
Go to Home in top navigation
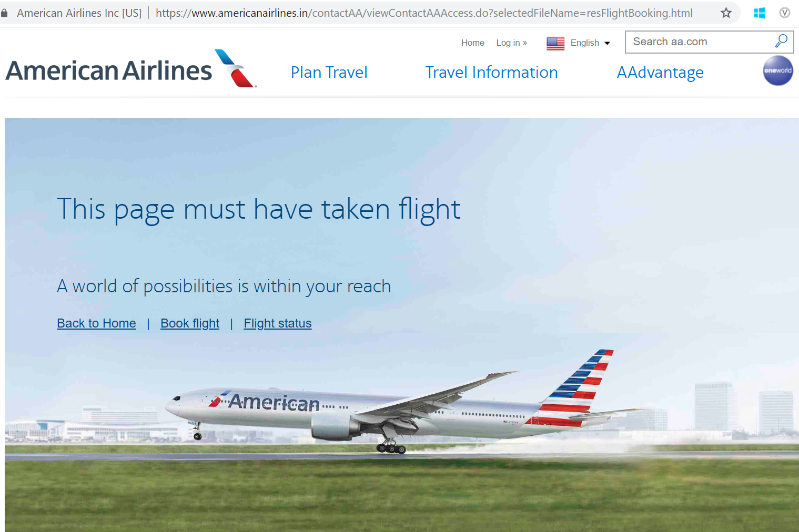pyautogui.click(x=473, y=43)
